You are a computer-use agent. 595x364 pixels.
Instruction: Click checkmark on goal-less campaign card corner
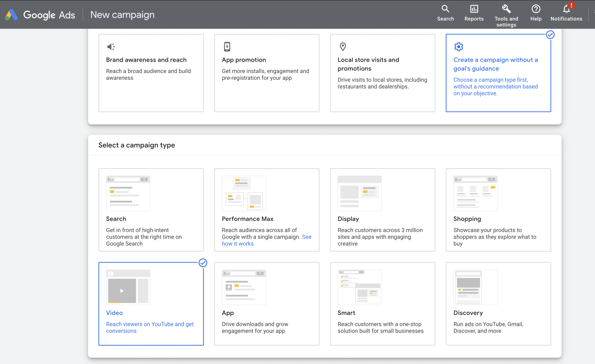coord(550,35)
